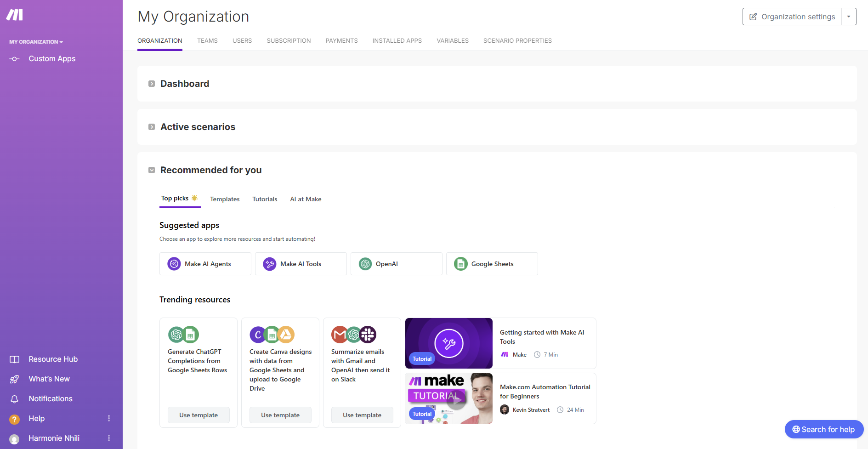Click the Make logo in sidebar
868x449 pixels.
[14, 15]
